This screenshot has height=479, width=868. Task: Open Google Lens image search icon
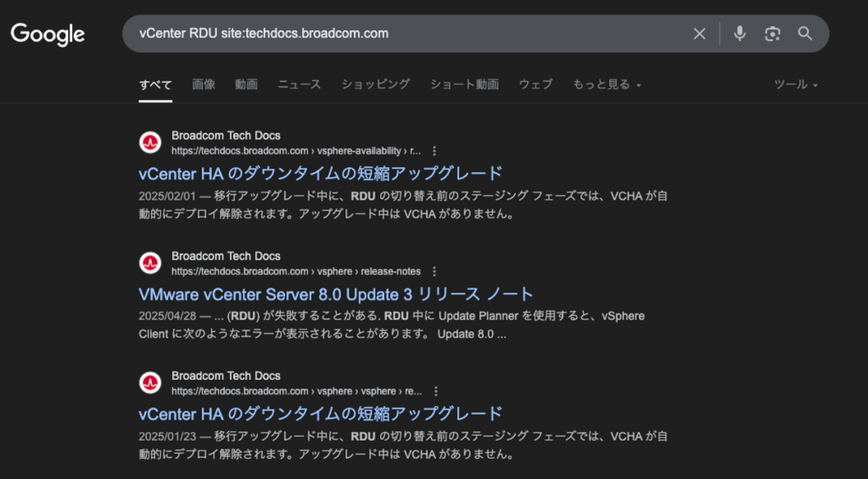[772, 34]
